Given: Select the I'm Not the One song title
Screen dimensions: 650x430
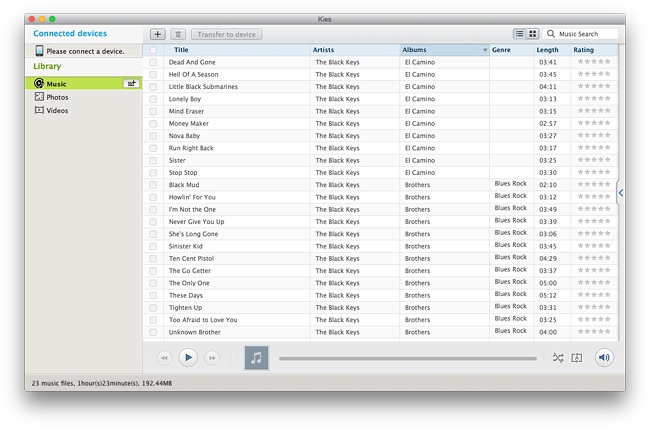Looking at the screenshot, I should (192, 209).
